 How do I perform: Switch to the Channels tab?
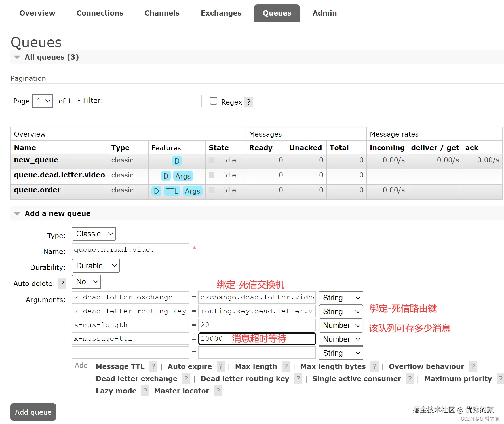coord(162,13)
